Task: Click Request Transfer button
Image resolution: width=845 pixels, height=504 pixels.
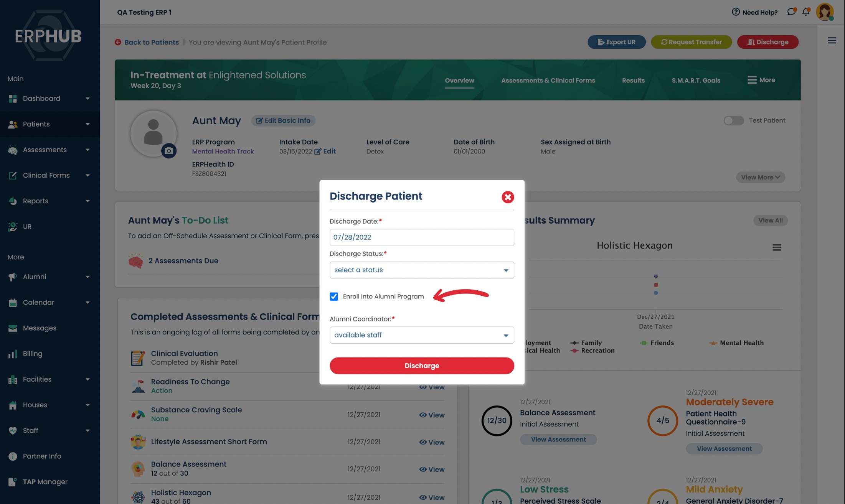Action: click(x=691, y=42)
